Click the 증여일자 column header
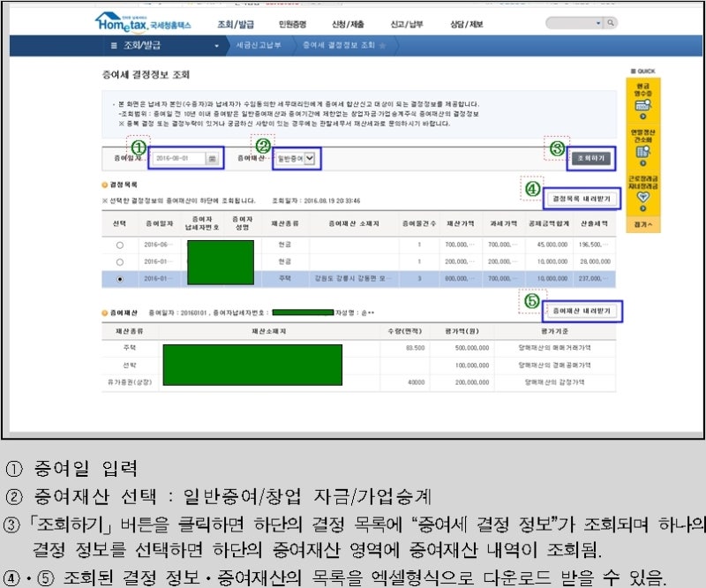 [x=160, y=223]
